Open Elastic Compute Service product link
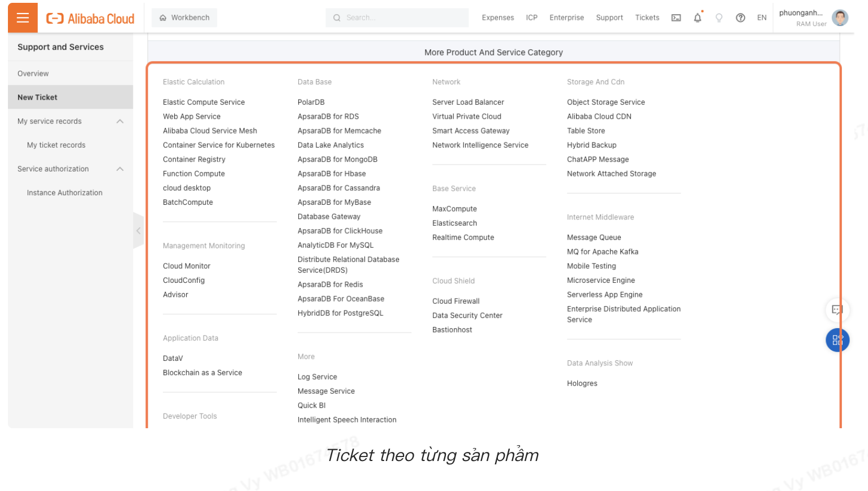The height and width of the screenshot is (491, 868). tap(204, 102)
